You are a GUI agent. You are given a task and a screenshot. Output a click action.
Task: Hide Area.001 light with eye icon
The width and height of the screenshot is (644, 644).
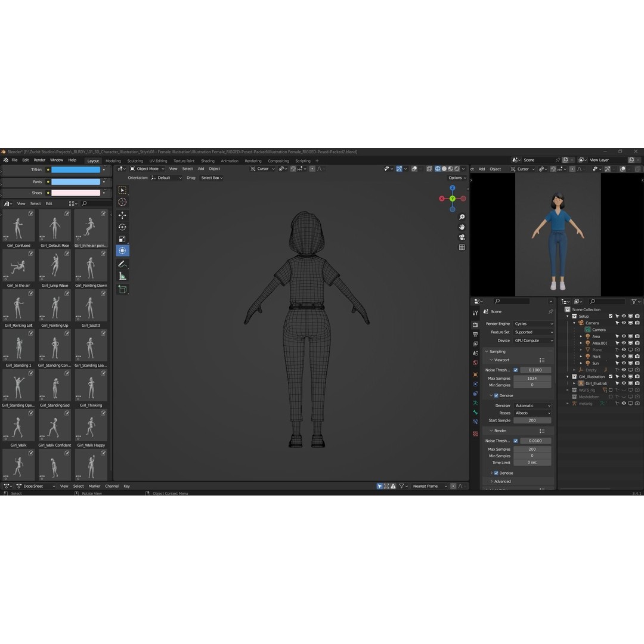click(624, 343)
